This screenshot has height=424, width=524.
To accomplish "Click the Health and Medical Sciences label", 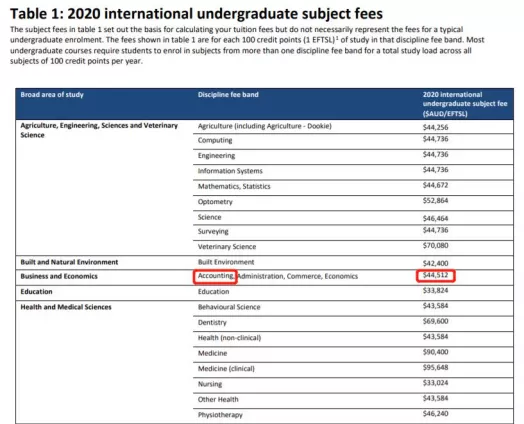I will tap(66, 307).
